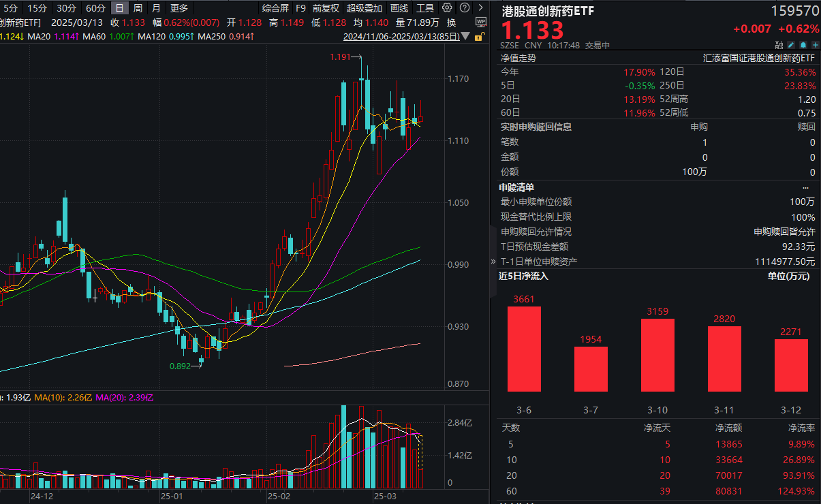This screenshot has width=821, height=504.
Task: Switch to the 30分 period tab
Action: (x=66, y=8)
